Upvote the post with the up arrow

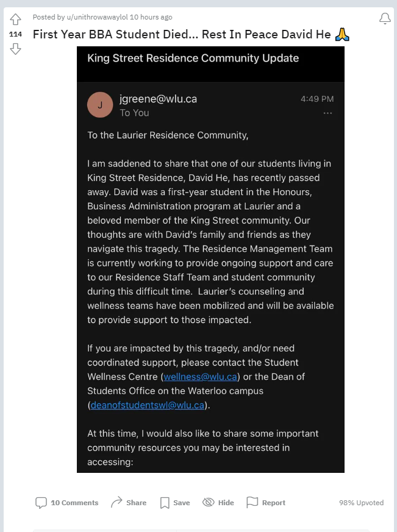click(15, 20)
